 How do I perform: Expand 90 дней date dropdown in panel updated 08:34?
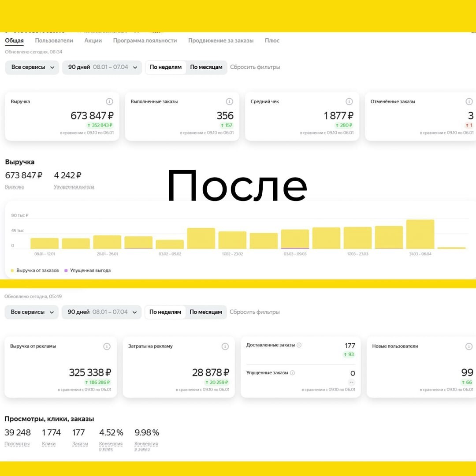pos(102,67)
